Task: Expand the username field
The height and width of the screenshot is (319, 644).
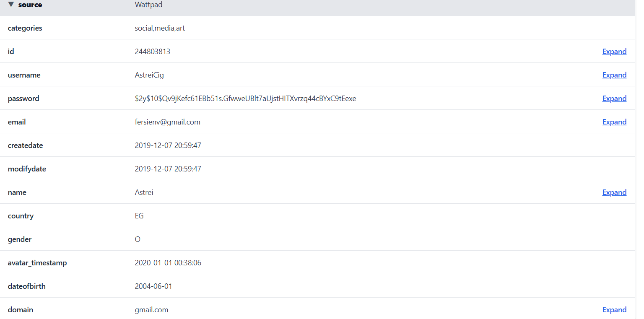Action: (614, 75)
